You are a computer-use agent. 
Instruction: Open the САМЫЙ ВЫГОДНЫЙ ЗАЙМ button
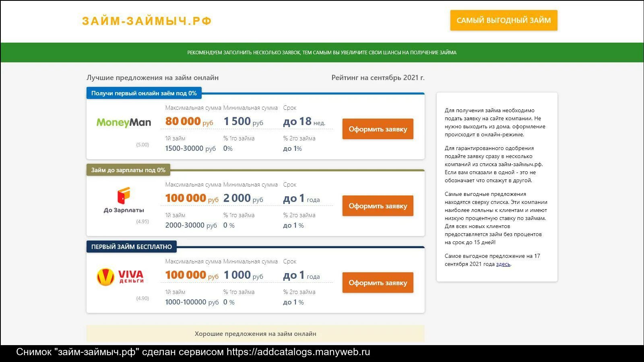point(504,20)
